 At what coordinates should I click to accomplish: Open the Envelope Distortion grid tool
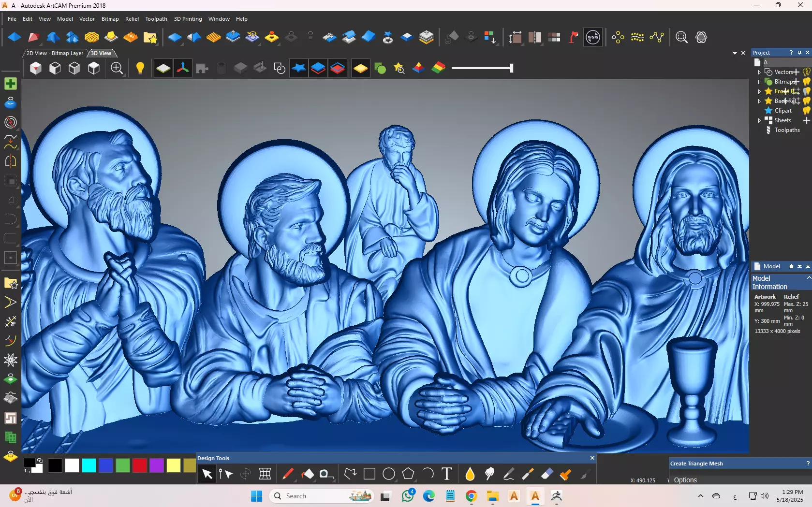(x=265, y=474)
